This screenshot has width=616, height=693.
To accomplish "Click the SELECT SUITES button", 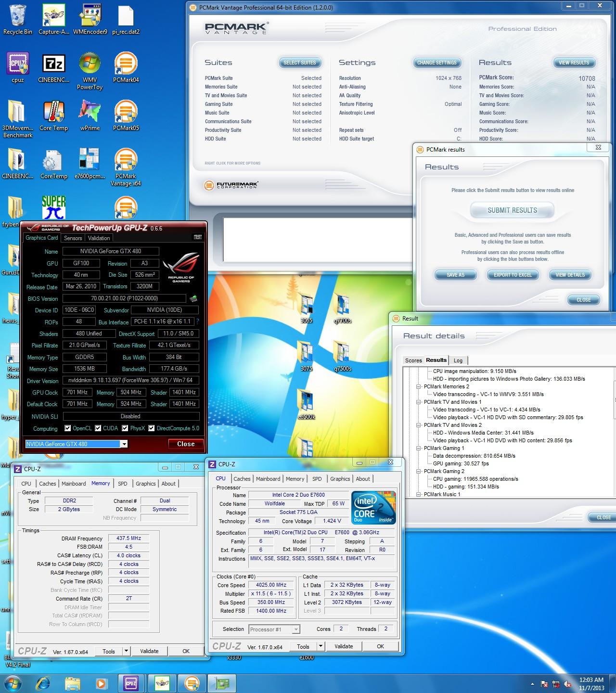I will (300, 63).
